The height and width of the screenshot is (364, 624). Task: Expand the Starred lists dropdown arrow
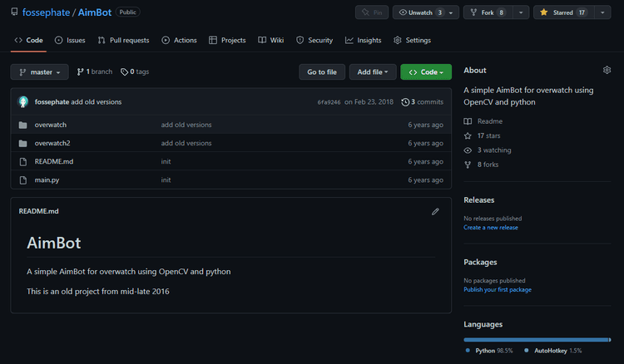pos(602,12)
